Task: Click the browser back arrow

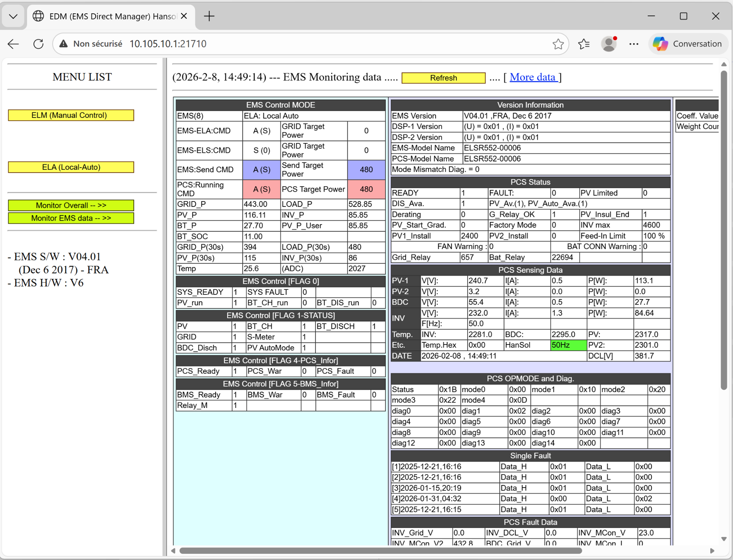Action: click(x=13, y=44)
